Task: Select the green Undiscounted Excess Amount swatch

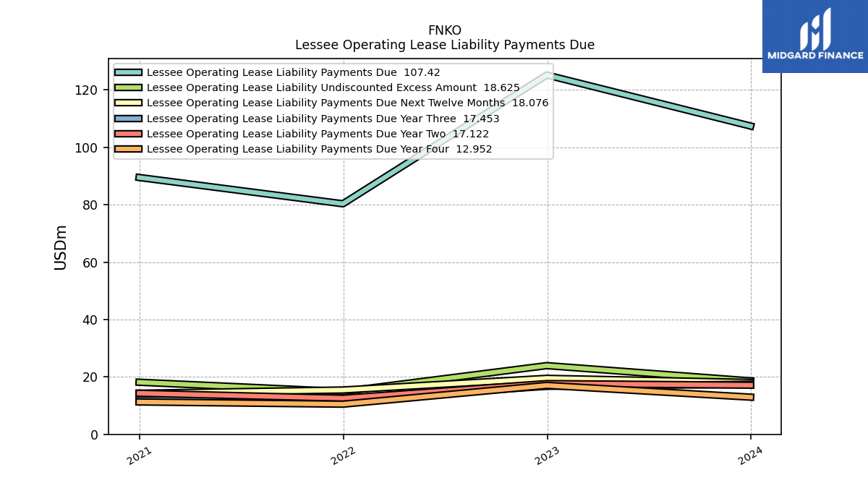Action: [x=128, y=88]
